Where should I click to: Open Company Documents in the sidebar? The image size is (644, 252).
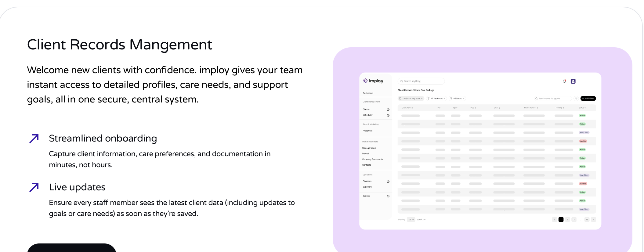tap(372, 159)
